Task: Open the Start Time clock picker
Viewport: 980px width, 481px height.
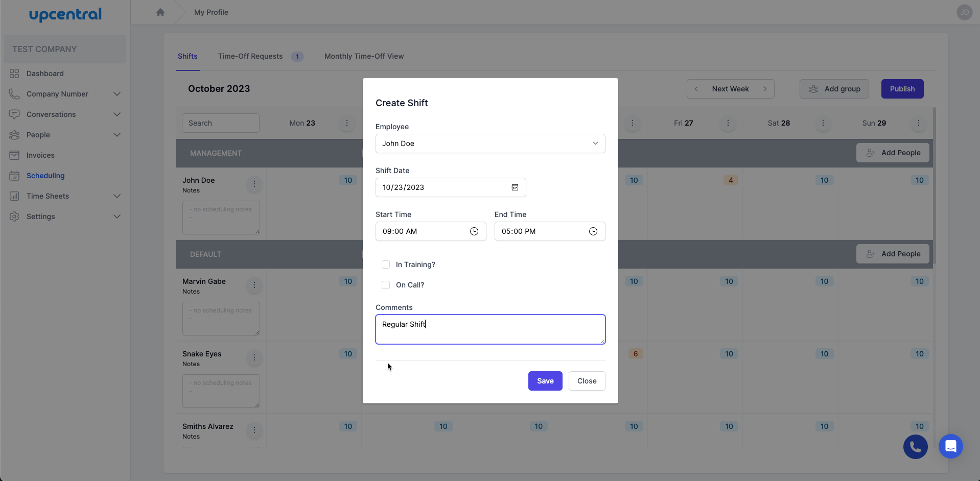Action: [473, 231]
